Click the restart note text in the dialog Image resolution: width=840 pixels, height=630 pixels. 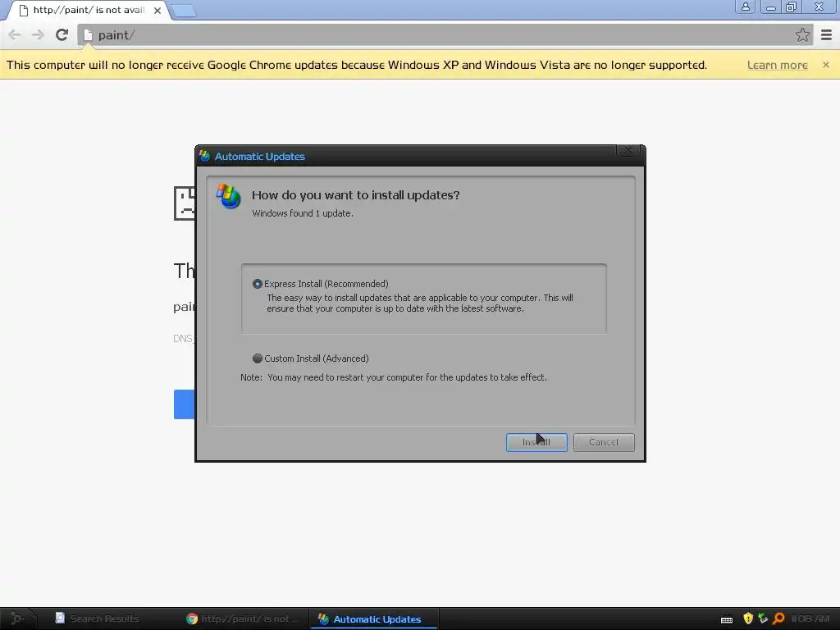(x=394, y=377)
